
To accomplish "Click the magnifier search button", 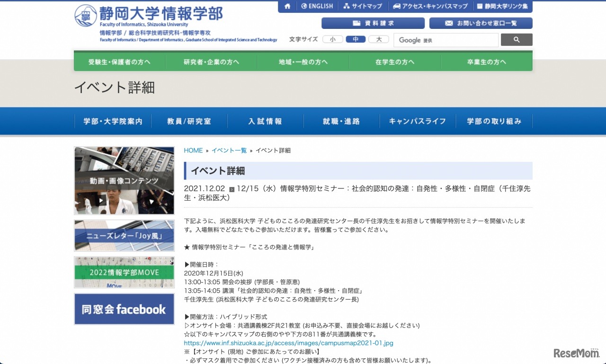I will 517,40.
